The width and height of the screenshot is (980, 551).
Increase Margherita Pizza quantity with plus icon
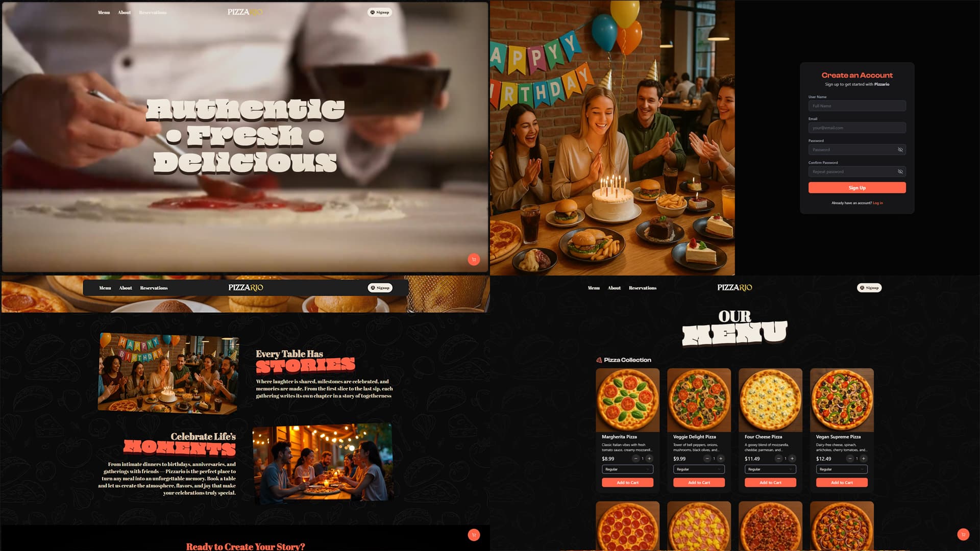coord(649,459)
